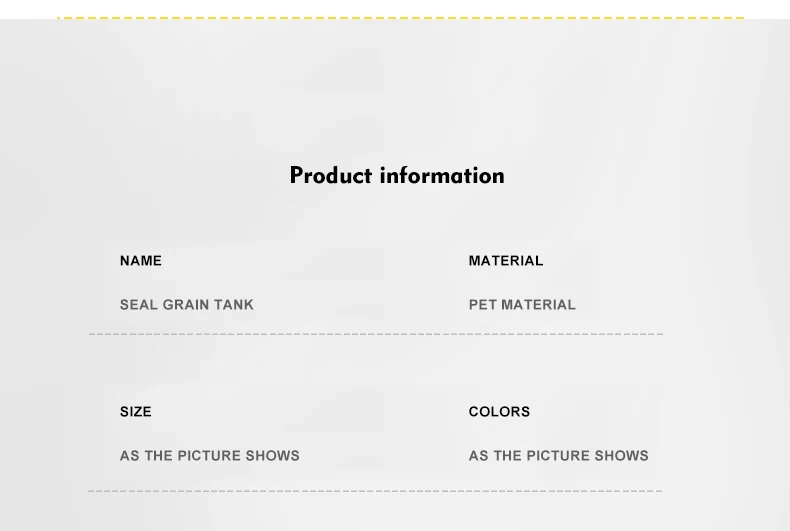Click the PET MATERIAL value text
Image resolution: width=790 pixels, height=531 pixels.
click(522, 304)
